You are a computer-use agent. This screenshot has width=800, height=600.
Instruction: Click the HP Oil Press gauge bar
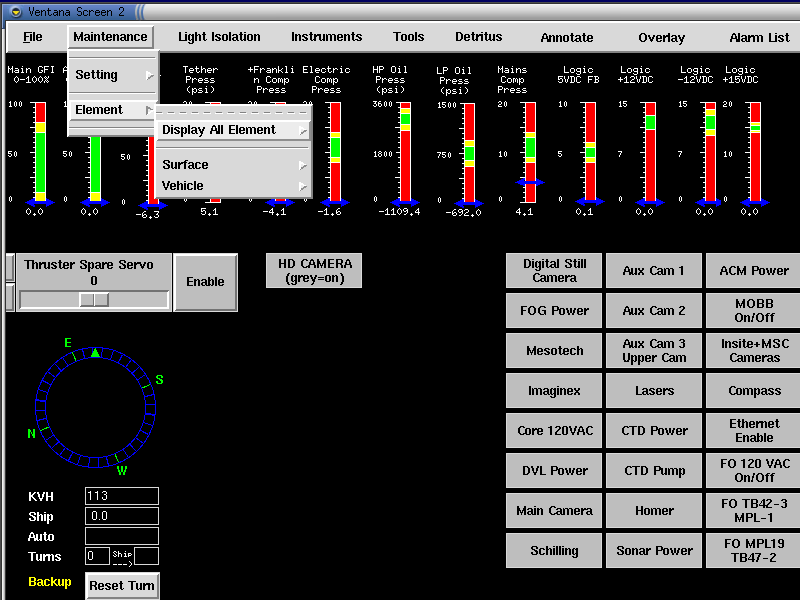(405, 152)
